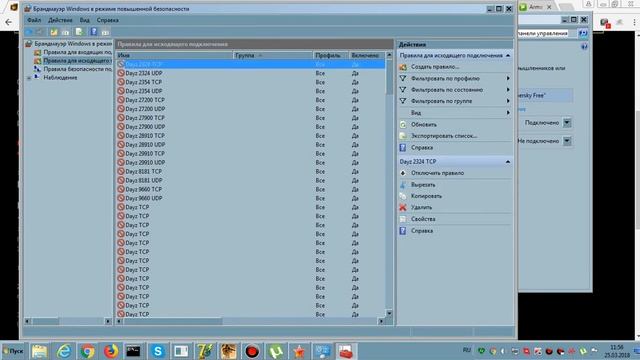
Task: Collapse the Dayz 2324 TCP actions section
Action: pos(508,162)
